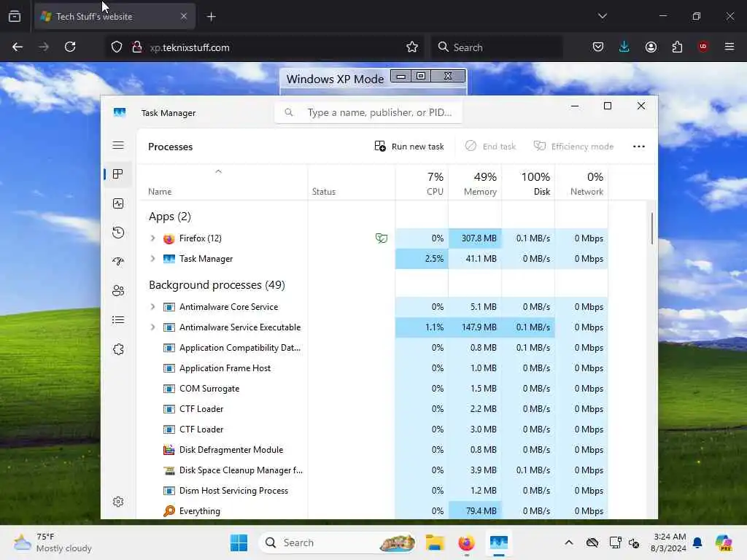The image size is (747, 560).
Task: Open the Performance sidebar icon
Action: 118,203
